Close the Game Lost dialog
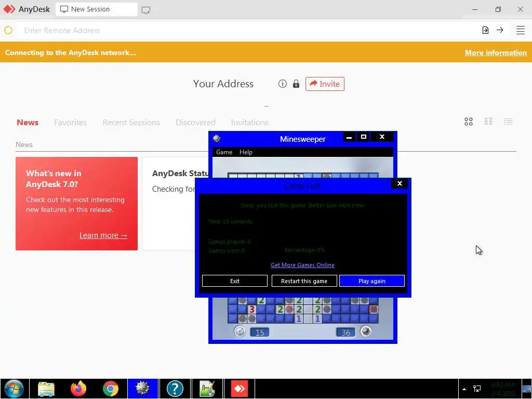The image size is (532, 399). (x=400, y=183)
